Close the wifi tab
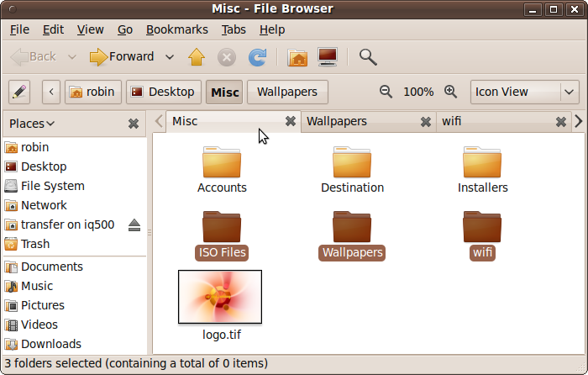This screenshot has height=375, width=588. pyautogui.click(x=561, y=122)
